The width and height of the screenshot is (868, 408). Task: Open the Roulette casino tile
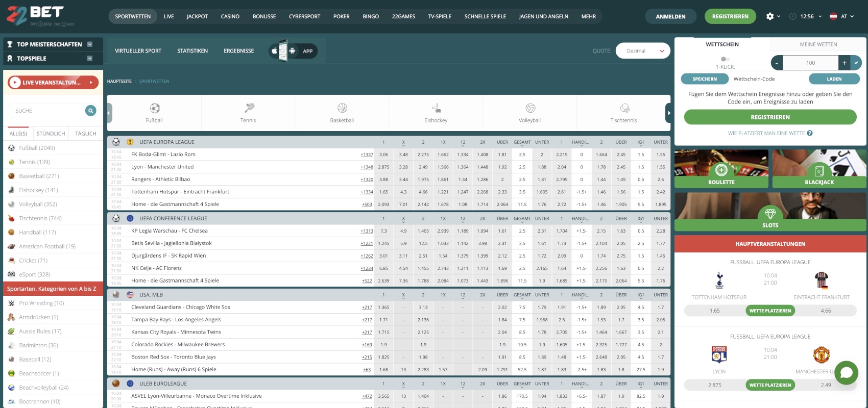click(x=721, y=169)
